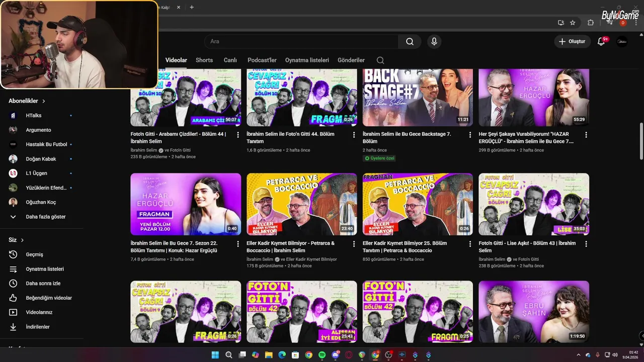Open the Windows Start menu
The image size is (644, 362).
[215, 355]
